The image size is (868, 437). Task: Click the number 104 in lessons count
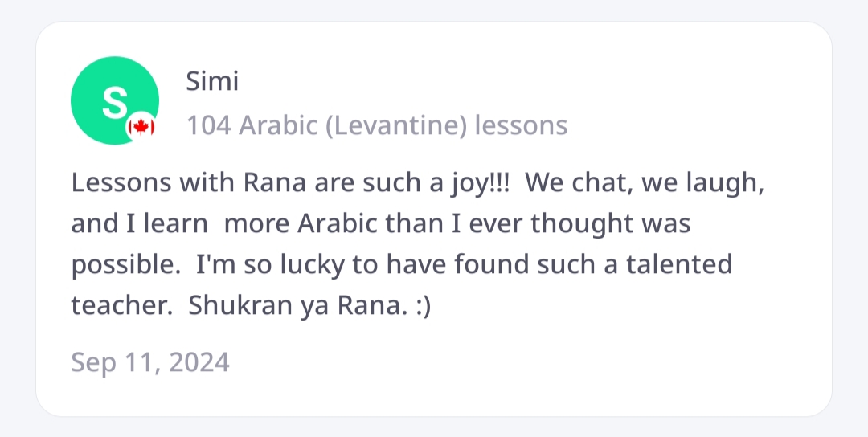(x=209, y=126)
